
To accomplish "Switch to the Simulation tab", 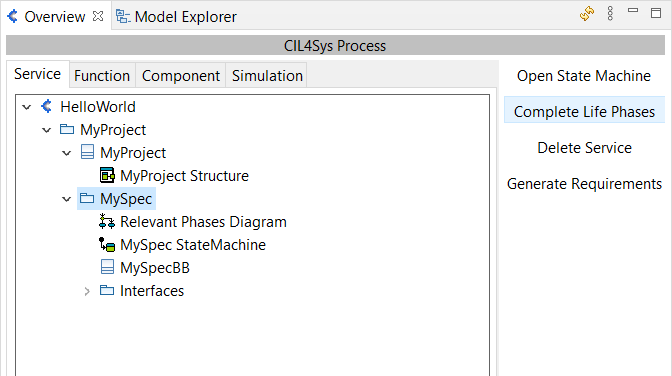I will [267, 75].
